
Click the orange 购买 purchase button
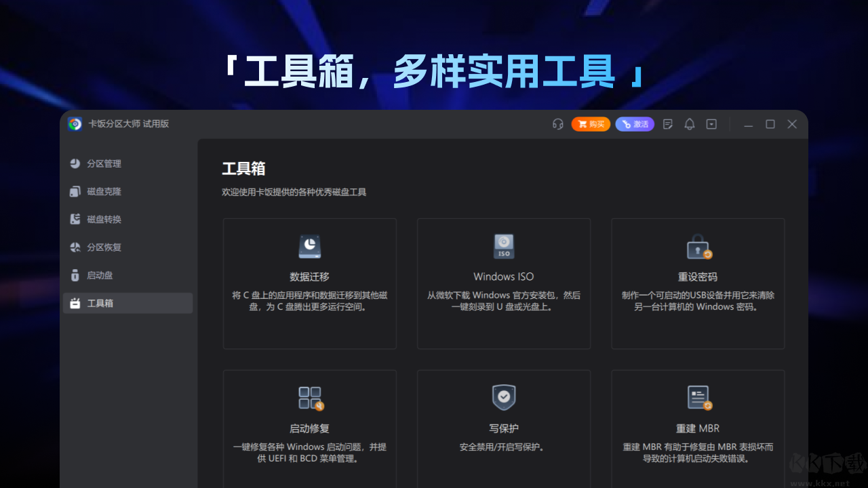[591, 124]
